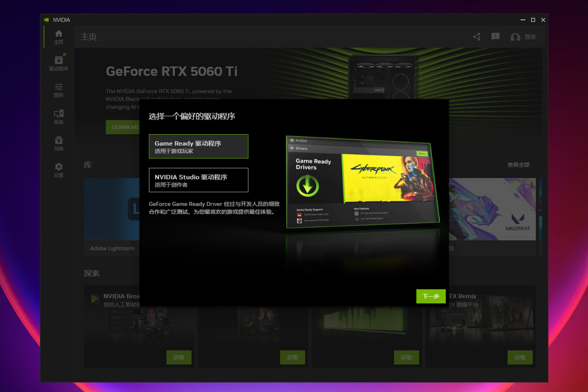Viewport: 588px width, 392px height.
Task: Click 获取 under NVIDIA Broadcast card
Action: tap(179, 358)
